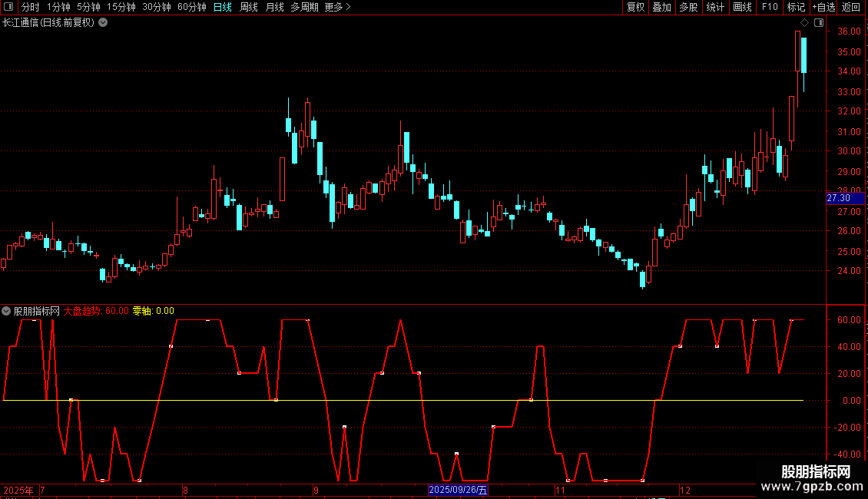Screen dimensions: 868x499
Task: Switch to the 日线 daily tab
Action: pos(223,7)
